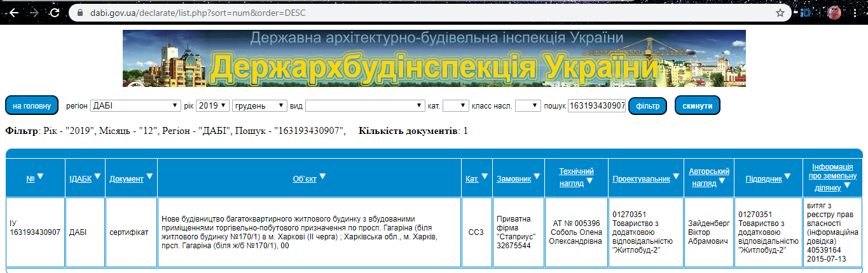868x273 pixels.
Task: Click the скинути reset button
Action: click(698, 105)
